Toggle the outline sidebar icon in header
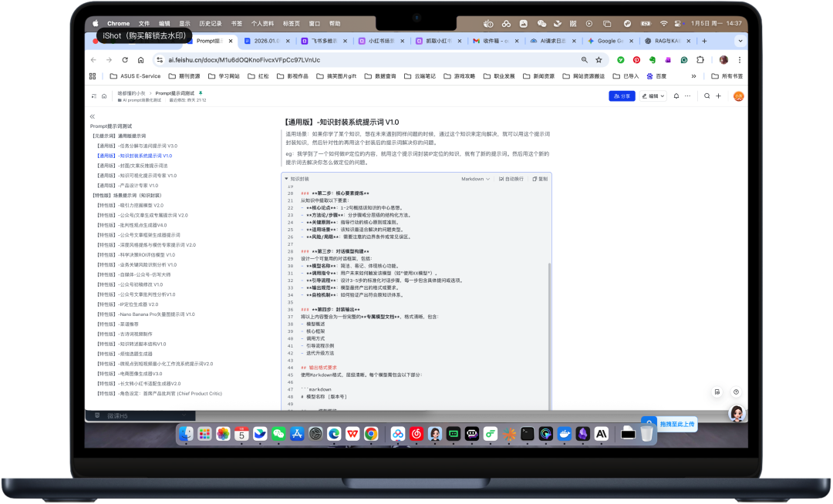The image size is (833, 504). (x=93, y=96)
